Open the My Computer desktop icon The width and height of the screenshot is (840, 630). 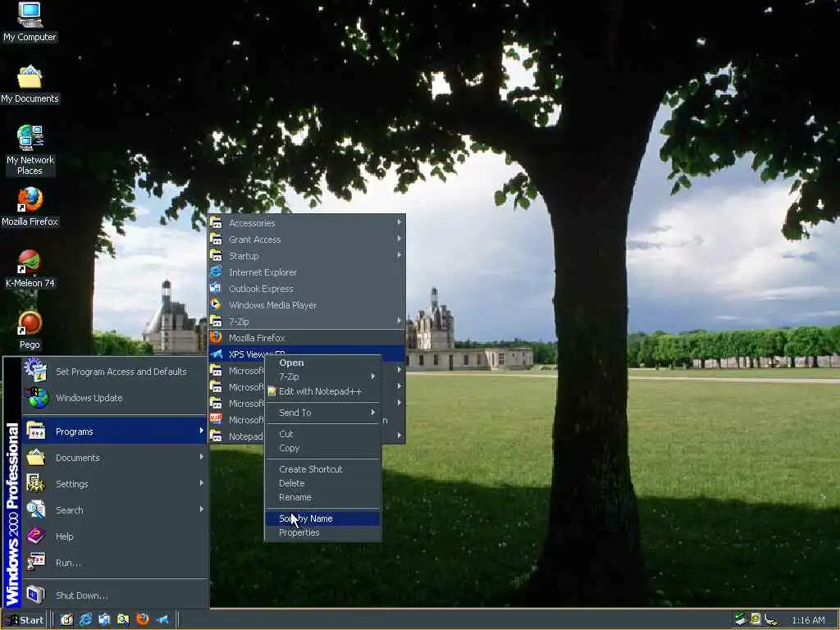click(x=30, y=22)
